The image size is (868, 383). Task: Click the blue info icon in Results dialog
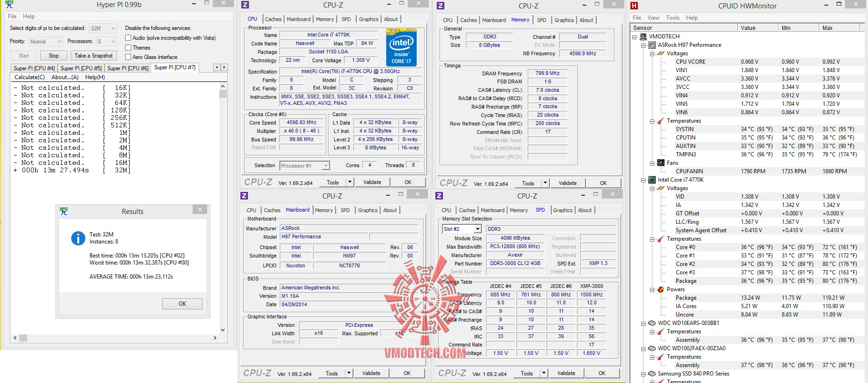coord(78,238)
